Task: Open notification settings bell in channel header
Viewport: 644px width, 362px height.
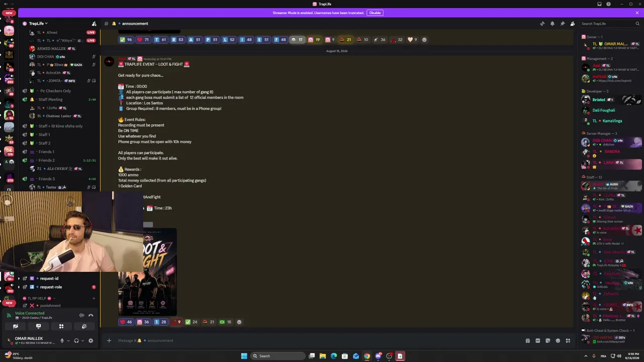Action: pyautogui.click(x=552, y=24)
